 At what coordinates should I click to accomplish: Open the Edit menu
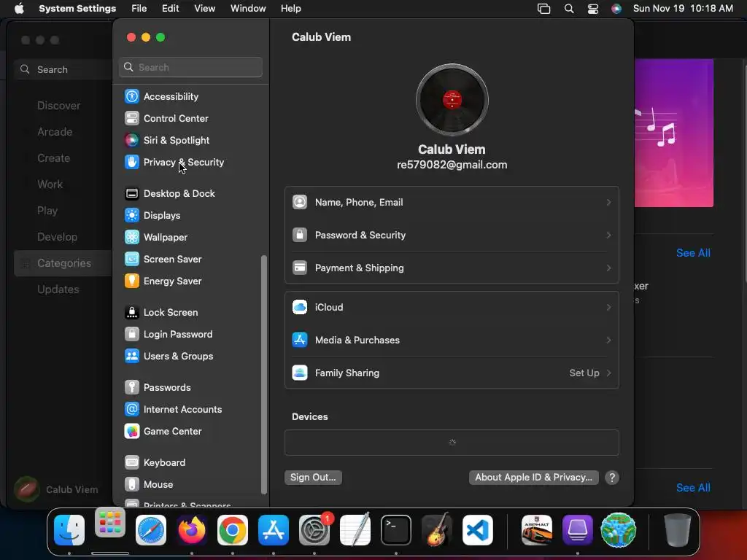click(170, 9)
